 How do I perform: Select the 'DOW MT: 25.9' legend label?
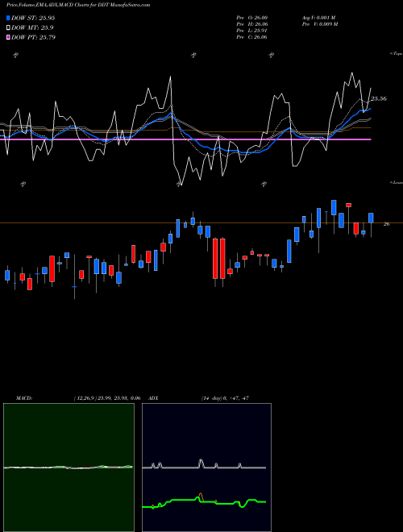[32, 27]
